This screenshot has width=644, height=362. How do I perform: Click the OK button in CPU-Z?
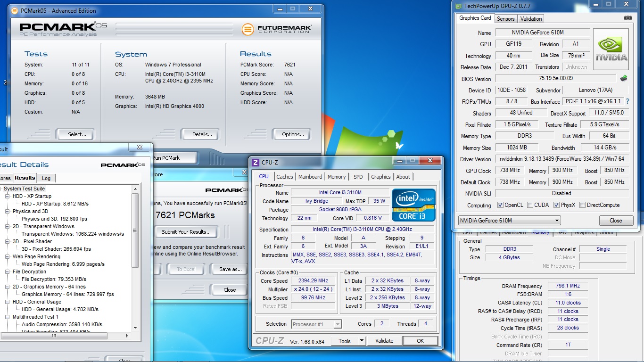pyautogui.click(x=420, y=341)
